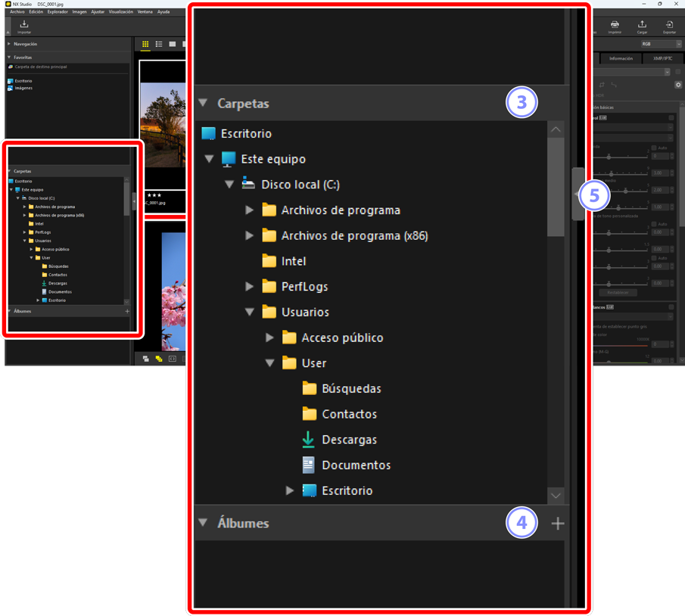Click the Exportar icon in the toolbar
This screenshot has width=685, height=616.
click(669, 25)
